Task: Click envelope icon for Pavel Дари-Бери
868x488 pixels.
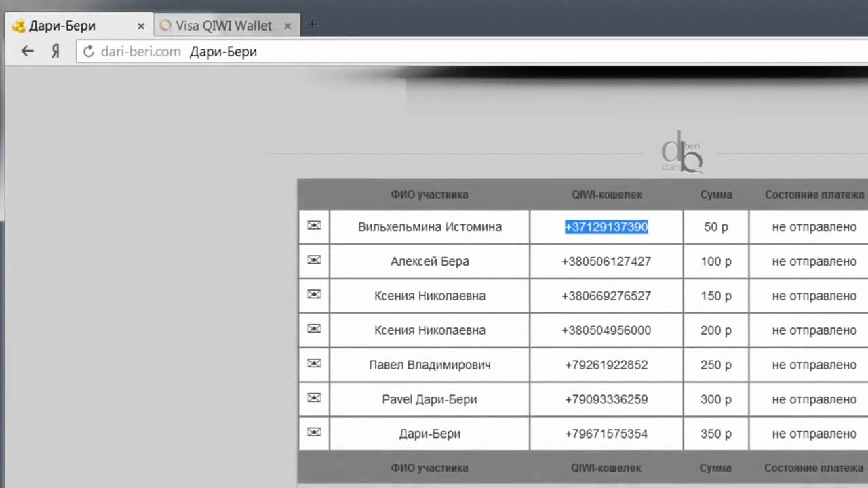Action: [x=314, y=398]
